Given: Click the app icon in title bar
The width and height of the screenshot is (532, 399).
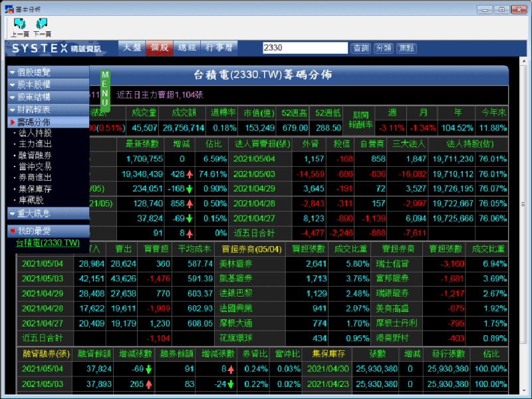Looking at the screenshot, I should [9, 9].
